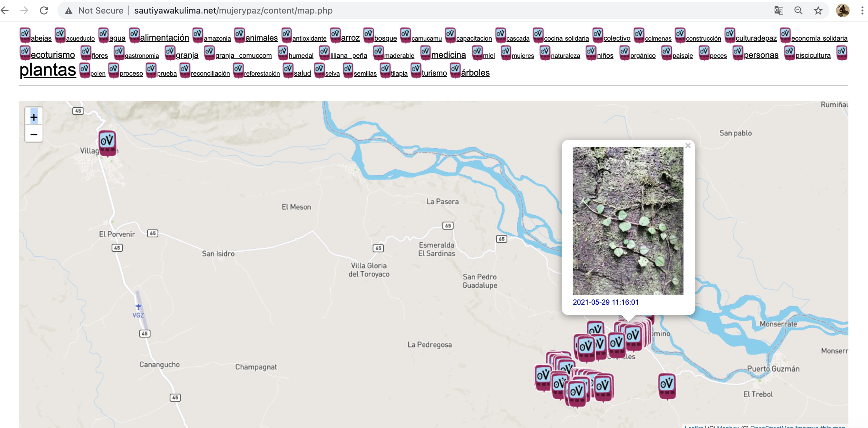Close the photo popup on the map
The image size is (868, 428).
687,146
